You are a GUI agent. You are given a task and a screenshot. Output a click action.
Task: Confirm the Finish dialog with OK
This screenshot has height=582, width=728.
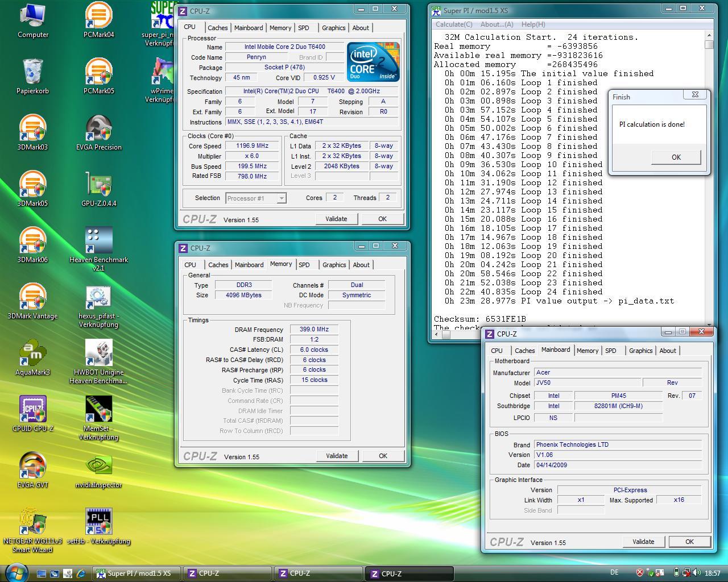coord(676,157)
